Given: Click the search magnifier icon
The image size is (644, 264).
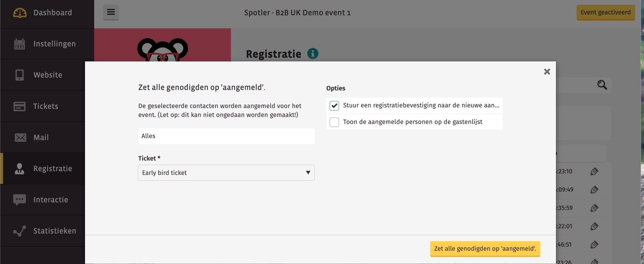Looking at the screenshot, I should tap(602, 85).
